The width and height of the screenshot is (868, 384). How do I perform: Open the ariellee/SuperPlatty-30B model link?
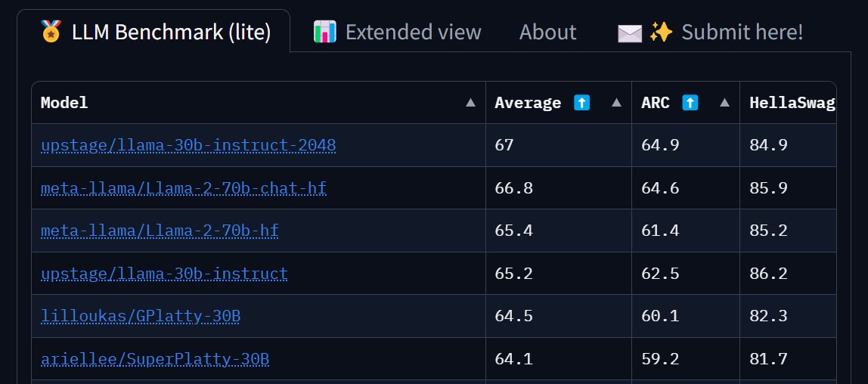(155, 360)
